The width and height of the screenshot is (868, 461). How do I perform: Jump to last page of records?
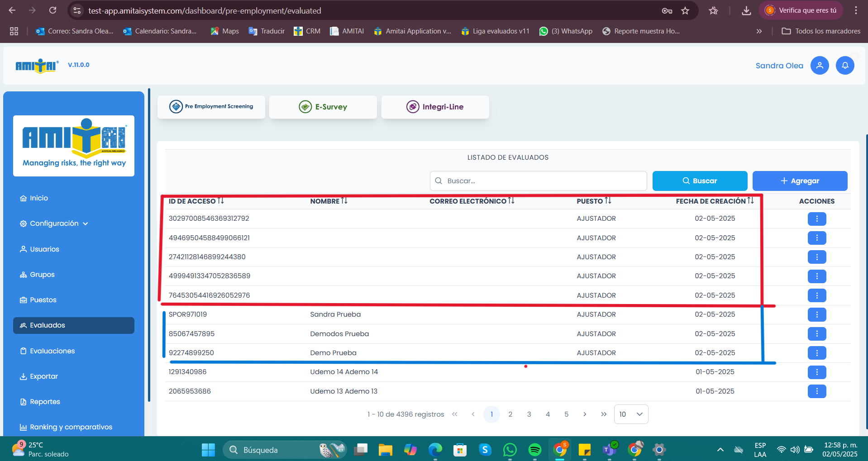click(x=604, y=414)
